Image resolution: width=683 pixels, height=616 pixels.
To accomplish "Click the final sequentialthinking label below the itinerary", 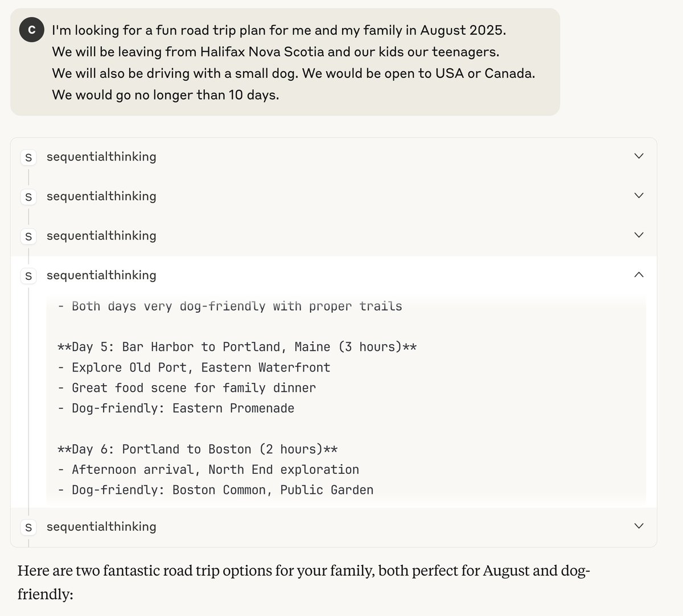I will pos(101,526).
